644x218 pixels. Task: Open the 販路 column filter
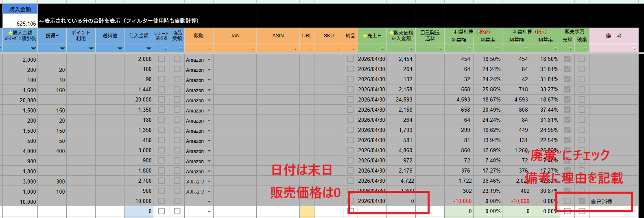209,48
